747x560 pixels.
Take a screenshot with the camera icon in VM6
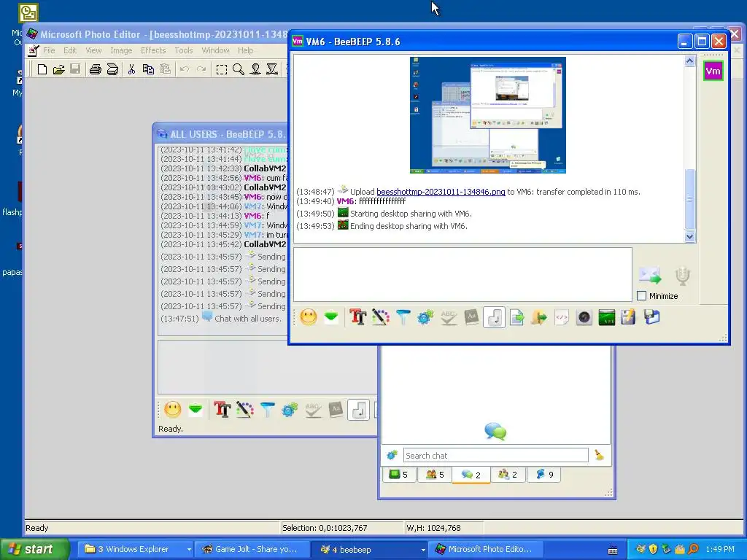click(x=584, y=317)
